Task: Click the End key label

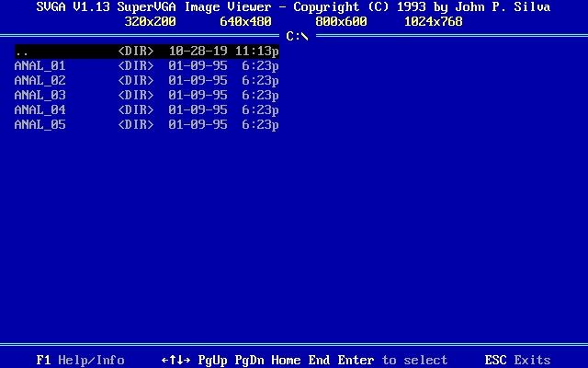Action: [319, 360]
